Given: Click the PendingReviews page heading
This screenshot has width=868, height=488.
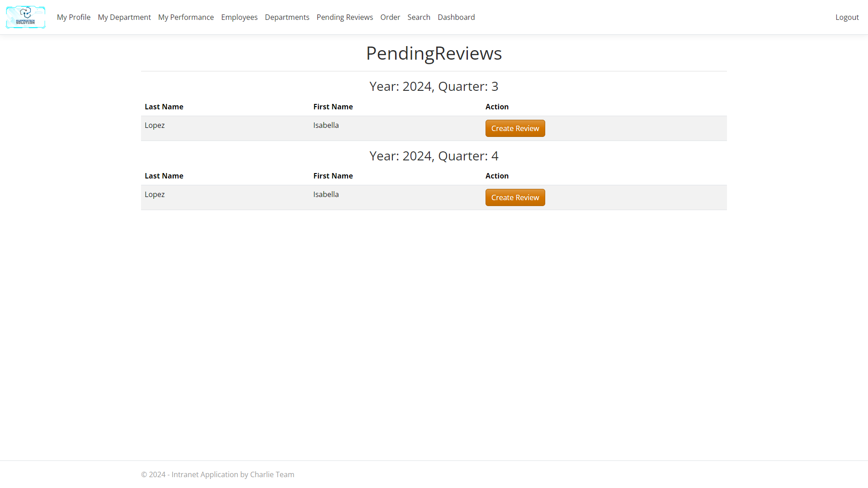Looking at the screenshot, I should click(x=434, y=53).
